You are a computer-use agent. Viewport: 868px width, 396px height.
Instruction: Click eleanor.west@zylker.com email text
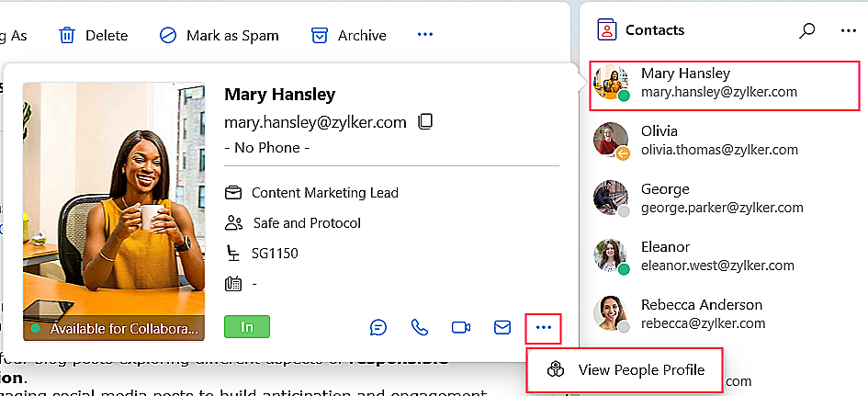717,266
